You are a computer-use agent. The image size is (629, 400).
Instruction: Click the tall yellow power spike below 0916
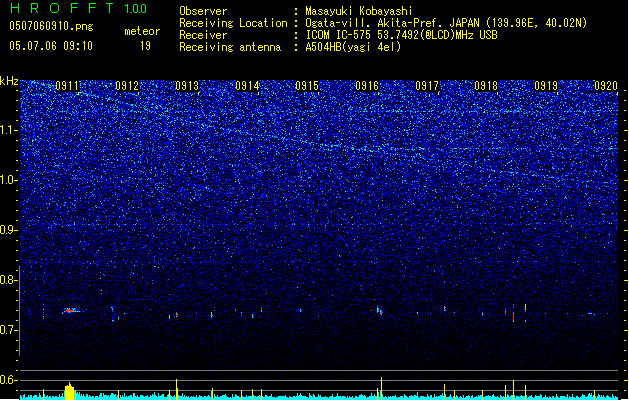click(381, 388)
